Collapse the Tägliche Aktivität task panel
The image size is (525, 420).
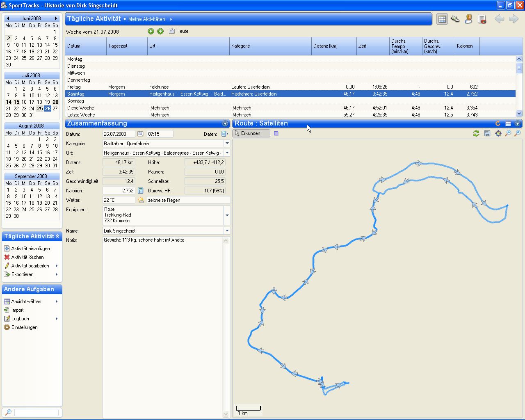click(x=57, y=236)
